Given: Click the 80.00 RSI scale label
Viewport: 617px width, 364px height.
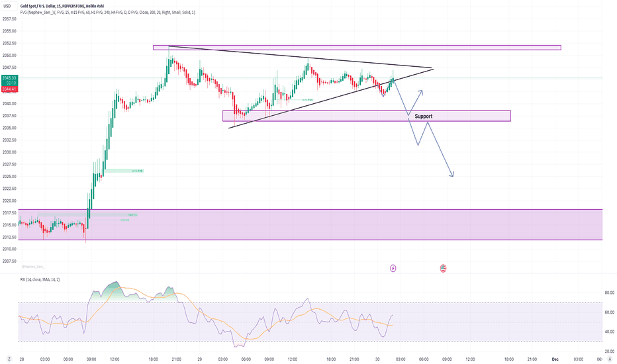Looking at the screenshot, I should point(609,293).
